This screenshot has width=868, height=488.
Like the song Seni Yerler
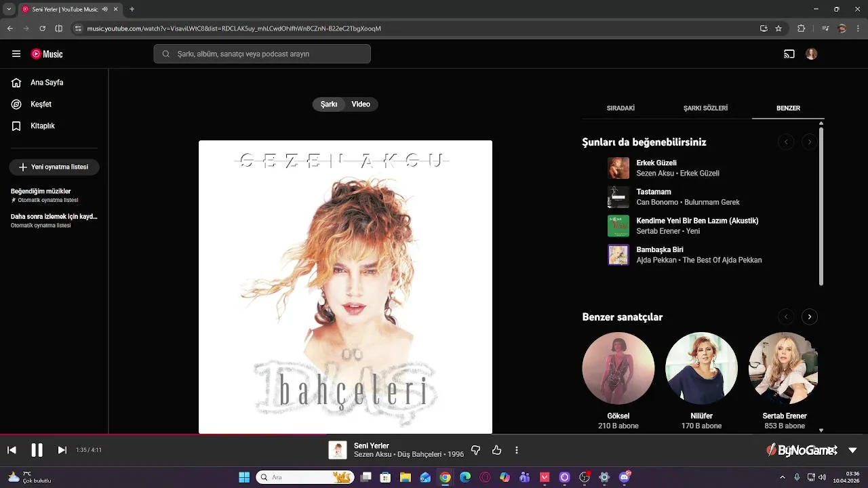[x=496, y=450]
